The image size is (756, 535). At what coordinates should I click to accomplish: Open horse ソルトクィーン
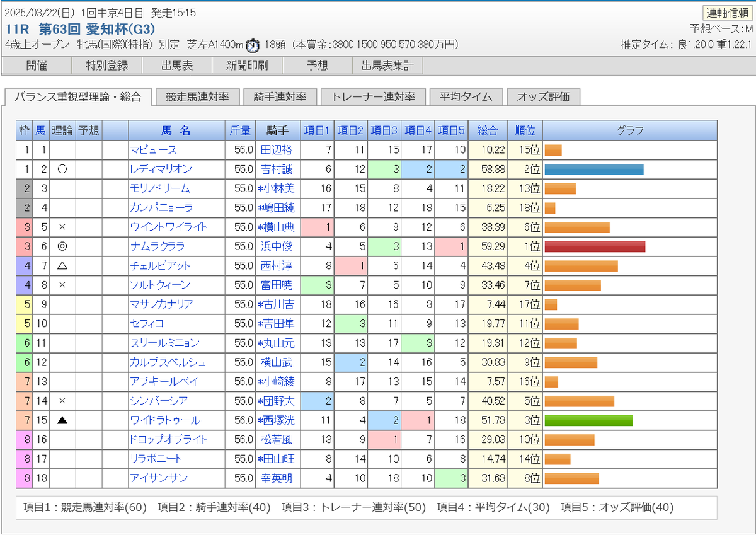click(x=160, y=285)
